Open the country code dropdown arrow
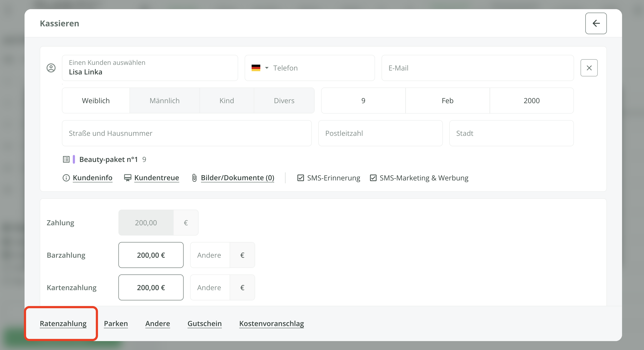 point(267,68)
